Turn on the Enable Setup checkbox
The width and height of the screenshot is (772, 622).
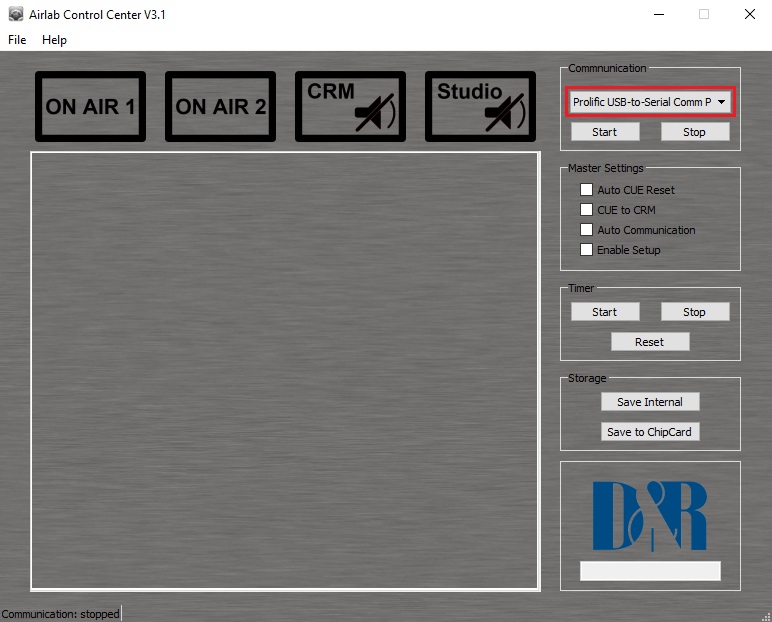[587, 250]
